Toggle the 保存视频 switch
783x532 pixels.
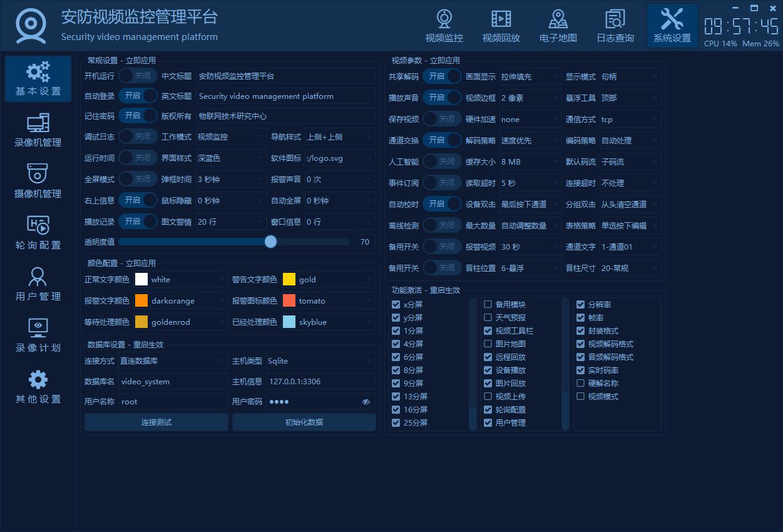coord(442,119)
